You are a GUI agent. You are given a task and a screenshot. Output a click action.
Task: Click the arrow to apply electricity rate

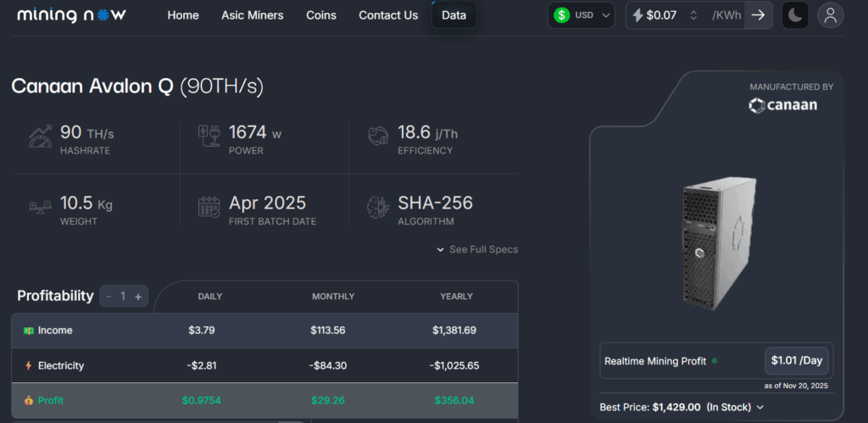pos(758,15)
